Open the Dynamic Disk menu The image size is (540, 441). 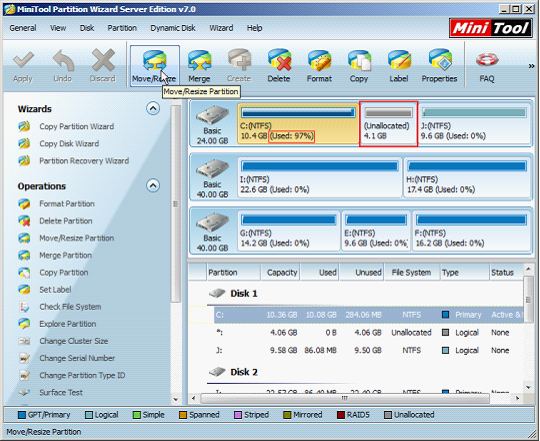[173, 28]
